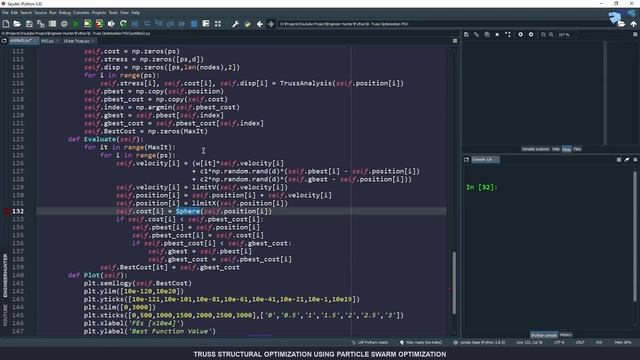The height and width of the screenshot is (360, 640).
Task: Click the IPython console input prompt
Action: pos(482,187)
